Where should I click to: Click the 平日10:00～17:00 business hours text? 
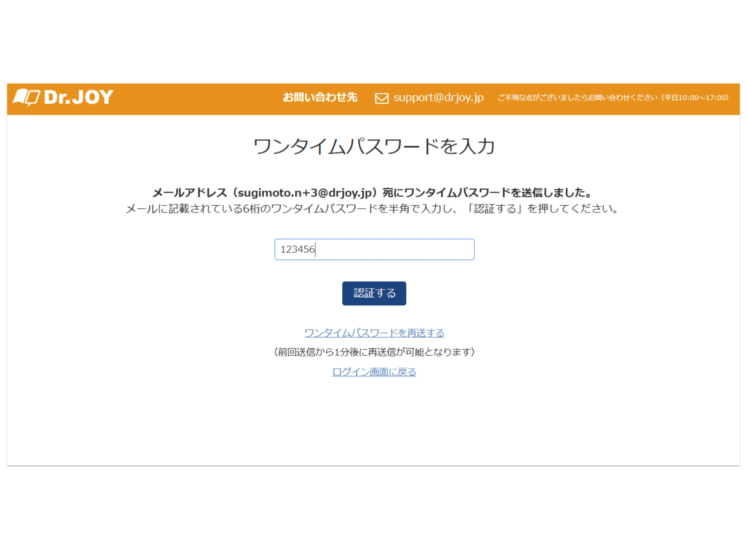[694, 98]
